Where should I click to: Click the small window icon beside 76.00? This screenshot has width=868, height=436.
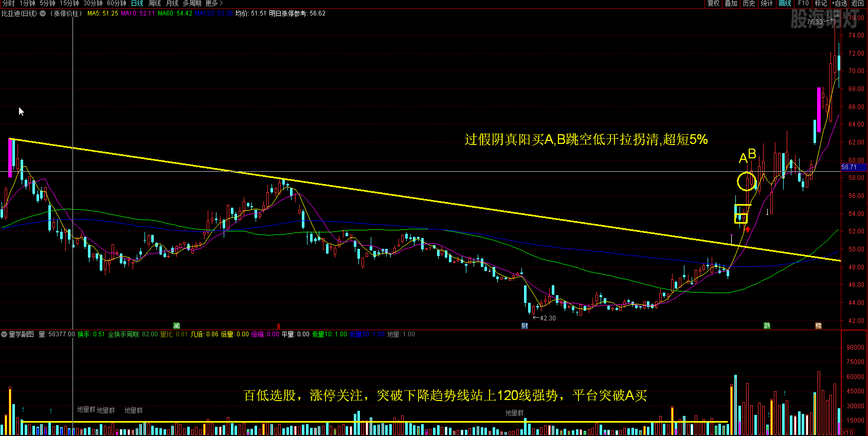(838, 14)
